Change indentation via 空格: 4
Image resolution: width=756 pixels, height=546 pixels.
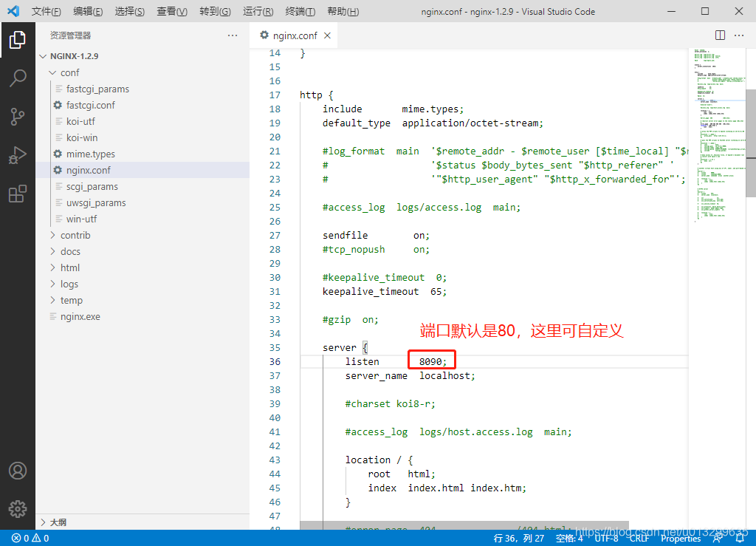(569, 539)
